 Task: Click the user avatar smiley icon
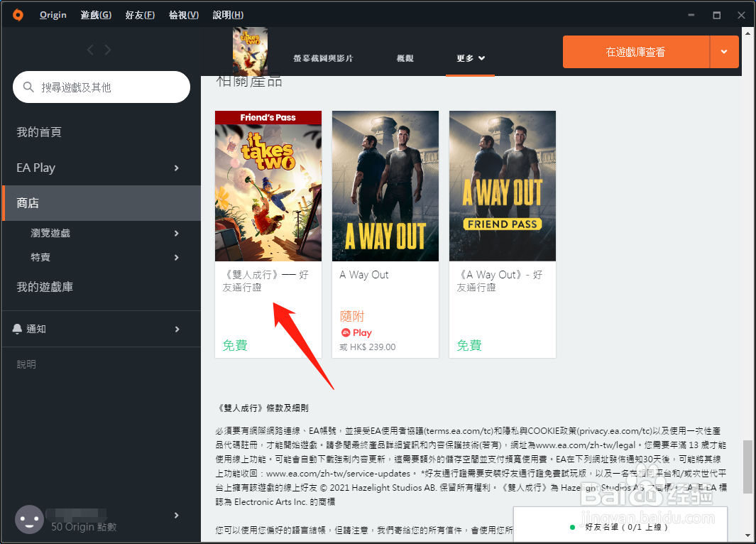(x=29, y=519)
